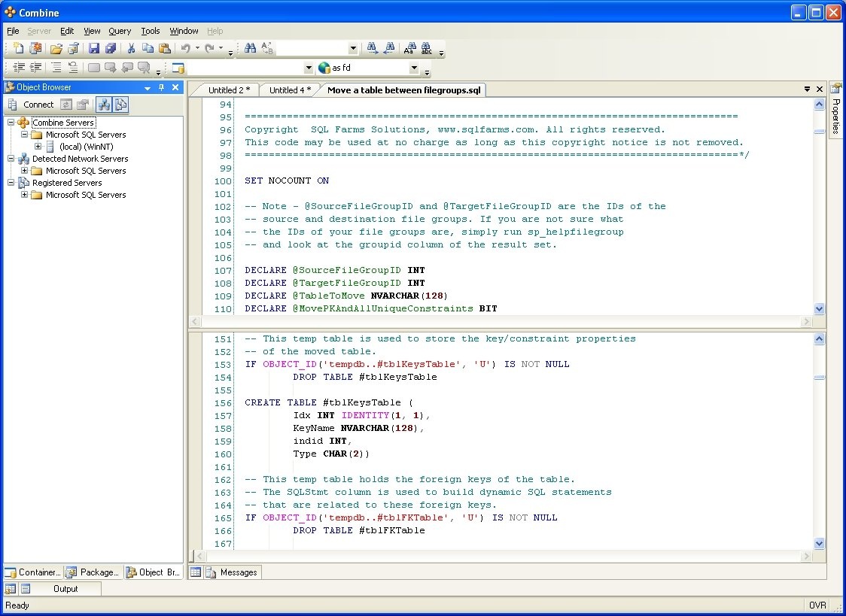Viewport: 846px width, 616px height.
Task: Toggle auto-hide pin on Object Browser
Action: (x=161, y=87)
